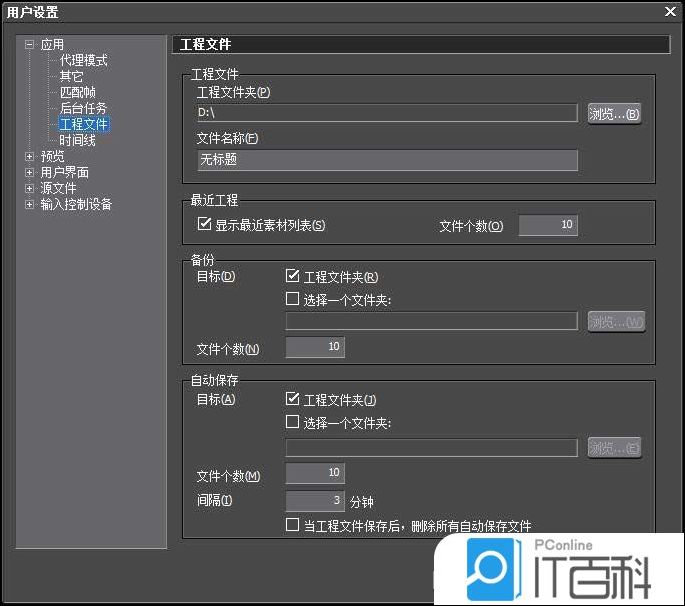Click the 源文件 tree label
Screen dimensions: 685x606
(58, 189)
